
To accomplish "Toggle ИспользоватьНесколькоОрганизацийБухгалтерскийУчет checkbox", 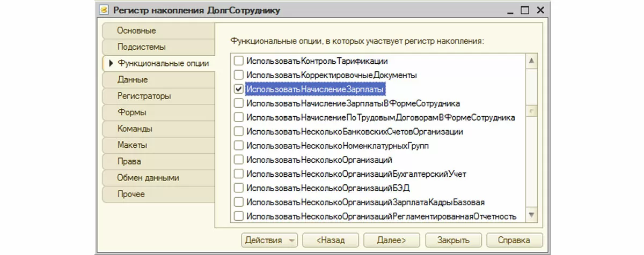I will click(x=239, y=174).
